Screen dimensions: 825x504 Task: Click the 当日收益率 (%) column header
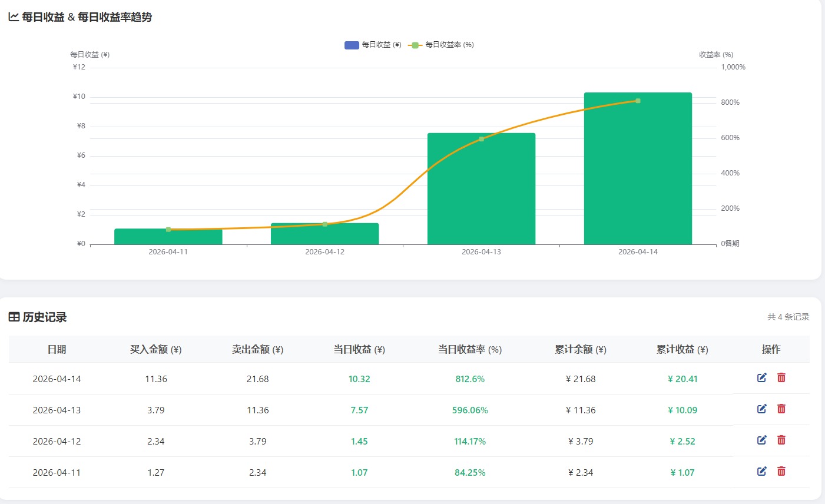coord(469,350)
